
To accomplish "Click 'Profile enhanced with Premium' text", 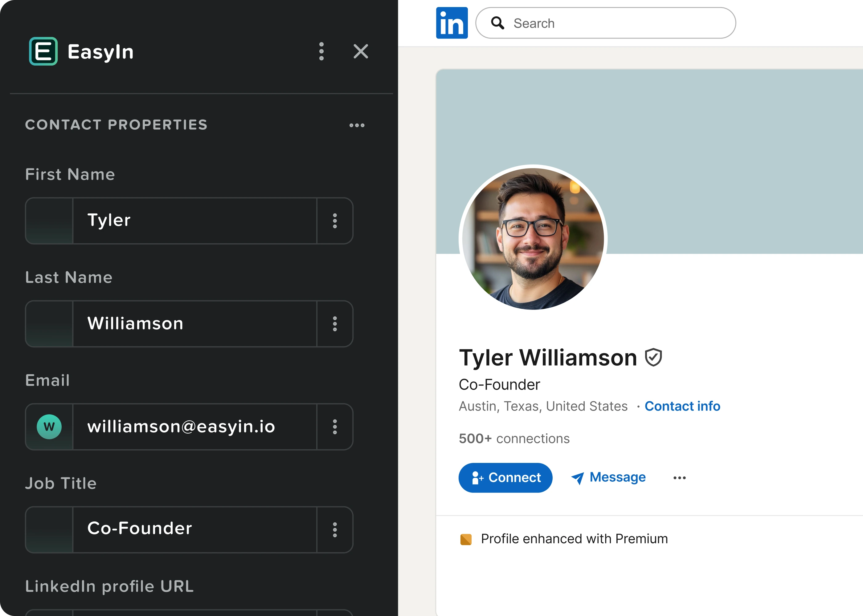I will click(x=574, y=539).
